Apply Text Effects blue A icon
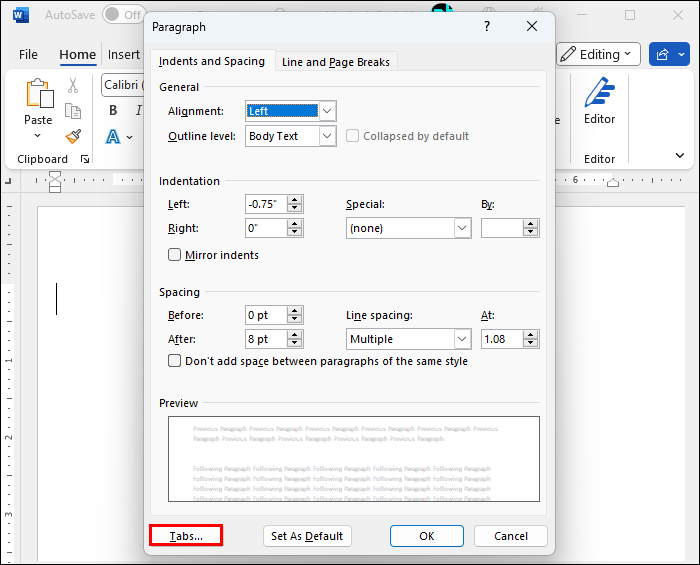This screenshot has height=565, width=700. click(112, 137)
